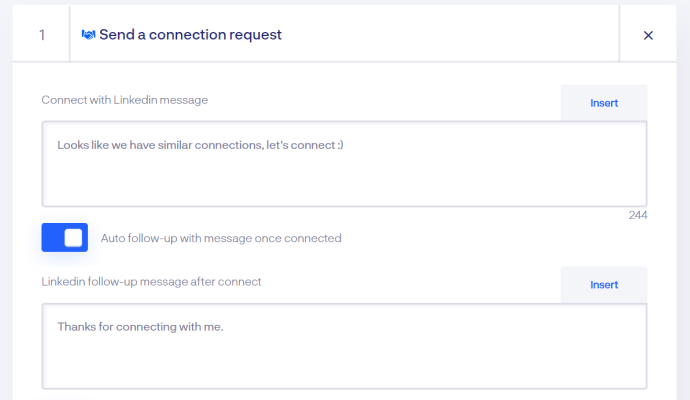The height and width of the screenshot is (400, 690).
Task: Place cursor in 'Thanks for connecting with me.' text
Action: click(x=140, y=327)
